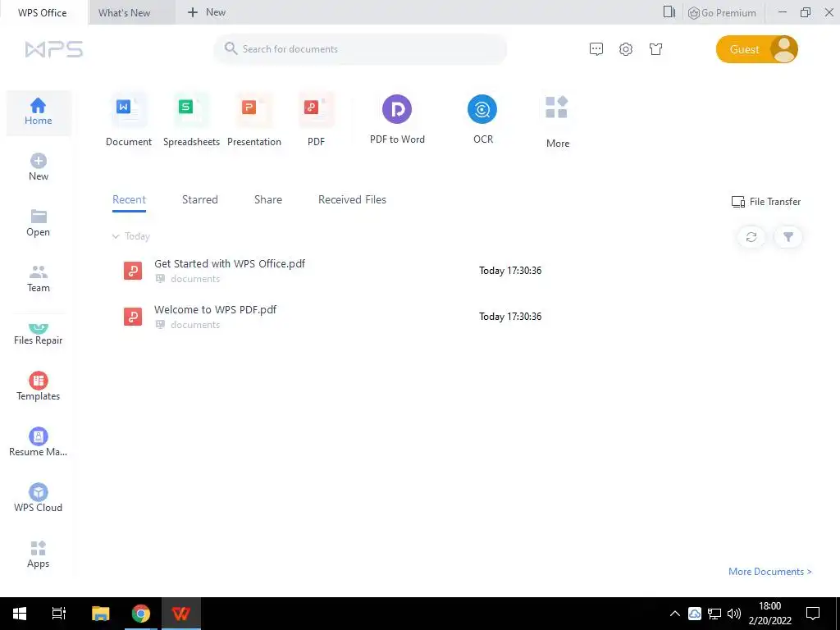Open the settings gear icon

(x=626, y=49)
